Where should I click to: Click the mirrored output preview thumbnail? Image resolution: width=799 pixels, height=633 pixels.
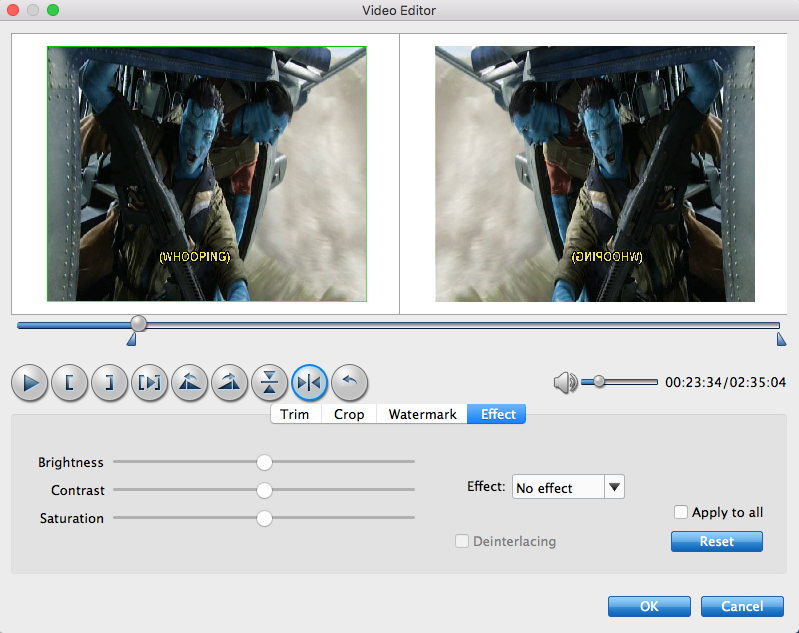pos(595,174)
